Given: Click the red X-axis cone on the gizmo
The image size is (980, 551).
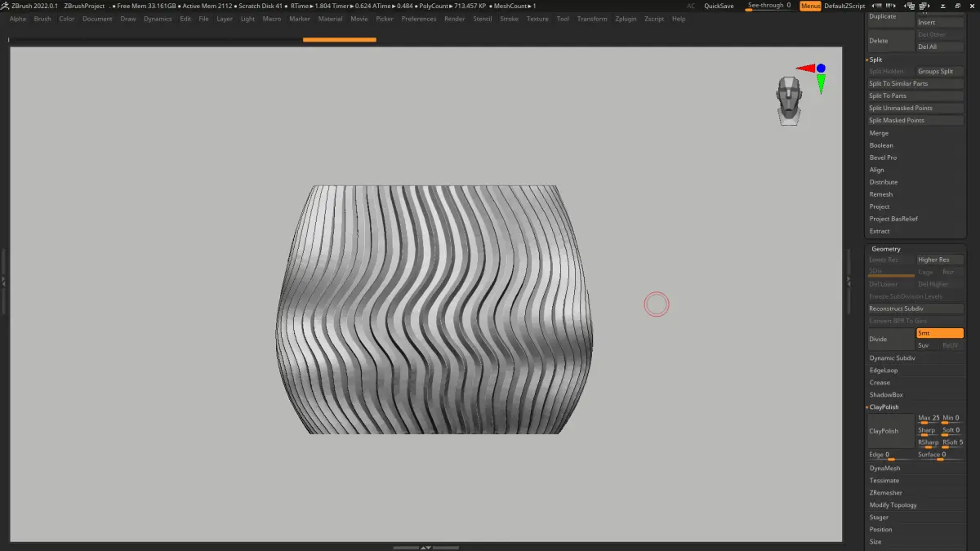Looking at the screenshot, I should pos(804,69).
